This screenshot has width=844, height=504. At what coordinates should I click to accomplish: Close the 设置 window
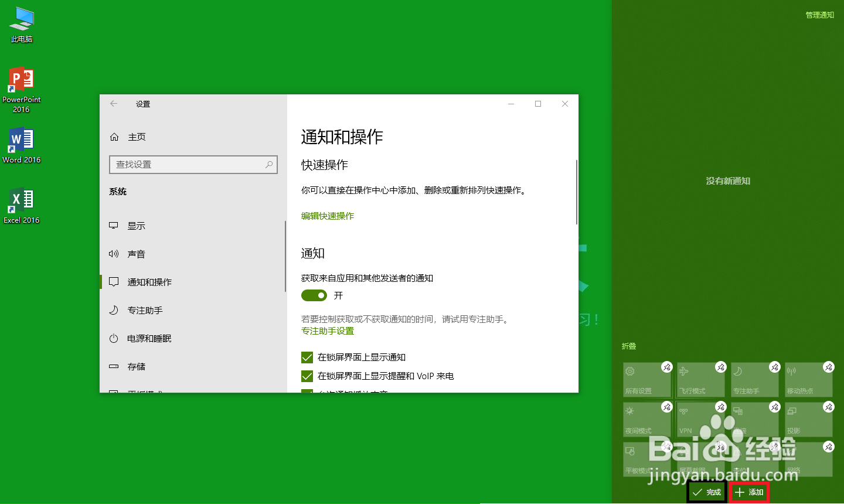coord(565,104)
